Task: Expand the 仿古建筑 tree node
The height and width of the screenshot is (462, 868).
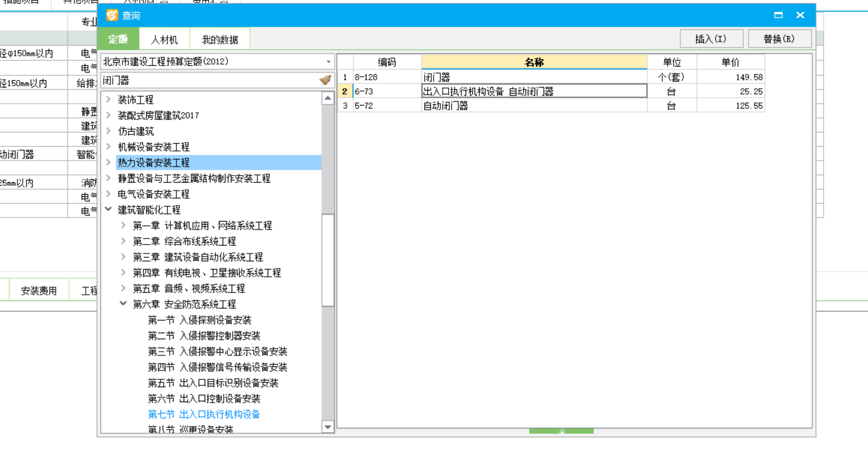Action: tap(109, 131)
